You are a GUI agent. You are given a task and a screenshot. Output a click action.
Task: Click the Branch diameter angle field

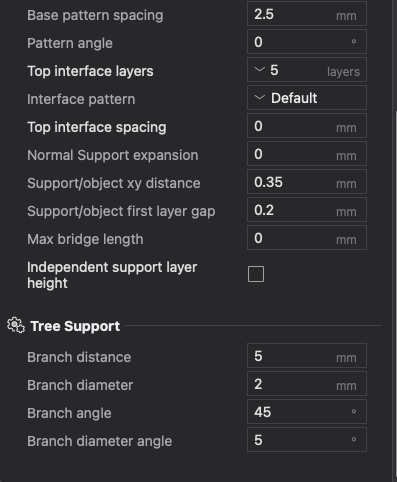[x=307, y=440]
